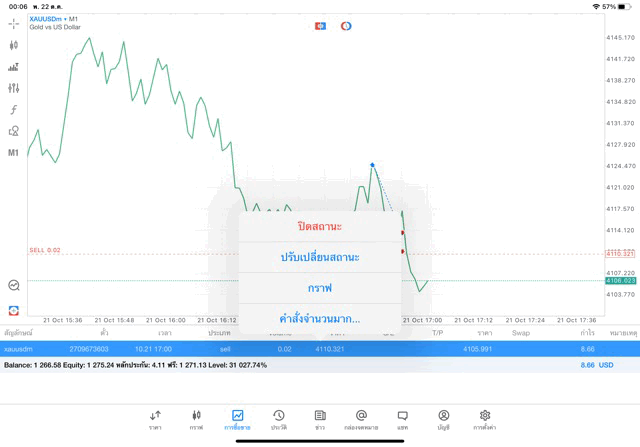Screen dimensions: 640x447
Task: Toggle the red one-click trading icon atop chart
Action: (320, 26)
